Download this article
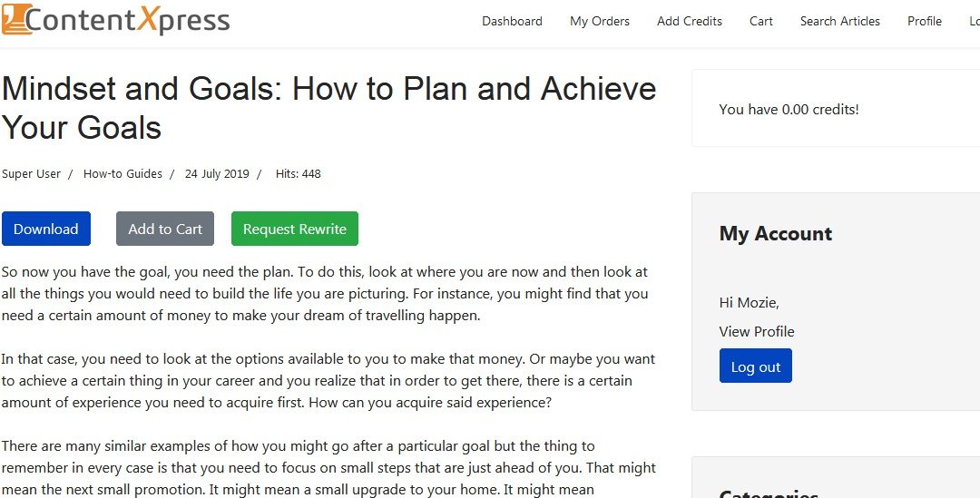 coord(46,229)
